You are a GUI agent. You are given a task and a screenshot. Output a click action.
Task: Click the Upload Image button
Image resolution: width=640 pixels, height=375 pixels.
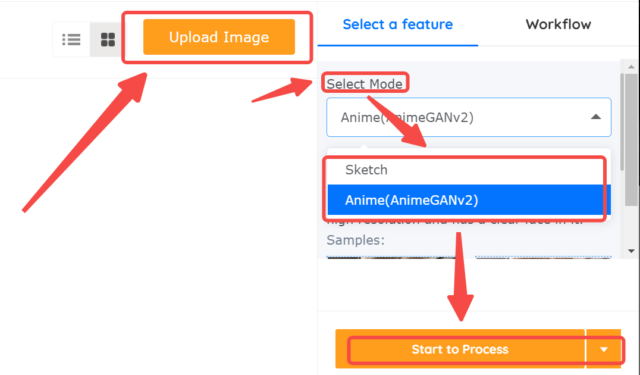pos(219,37)
